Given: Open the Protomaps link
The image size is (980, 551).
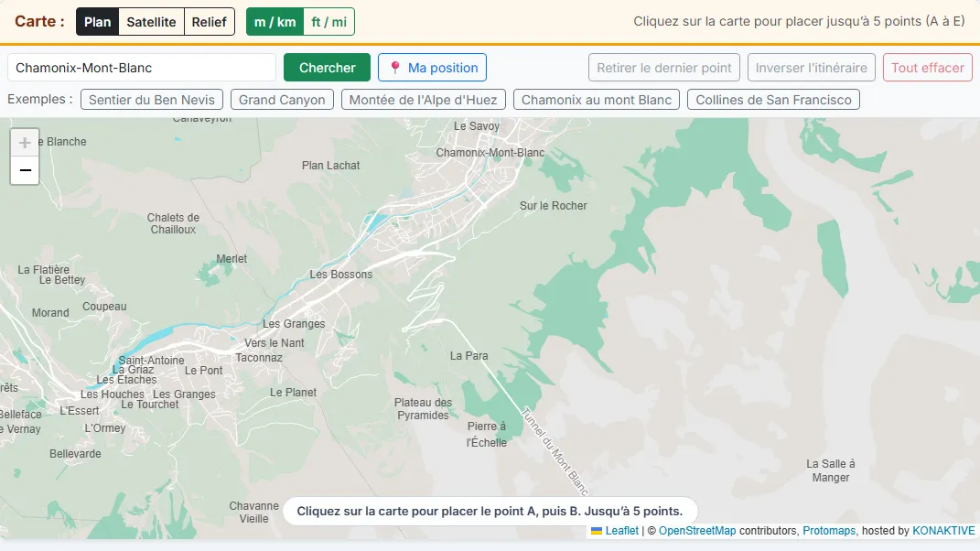Looking at the screenshot, I should [x=829, y=531].
